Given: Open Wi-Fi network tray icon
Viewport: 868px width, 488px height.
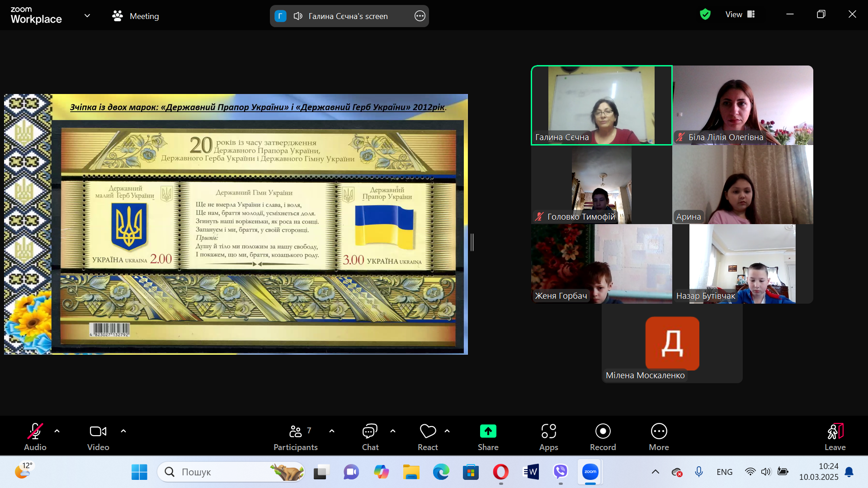Looking at the screenshot, I should tap(750, 472).
